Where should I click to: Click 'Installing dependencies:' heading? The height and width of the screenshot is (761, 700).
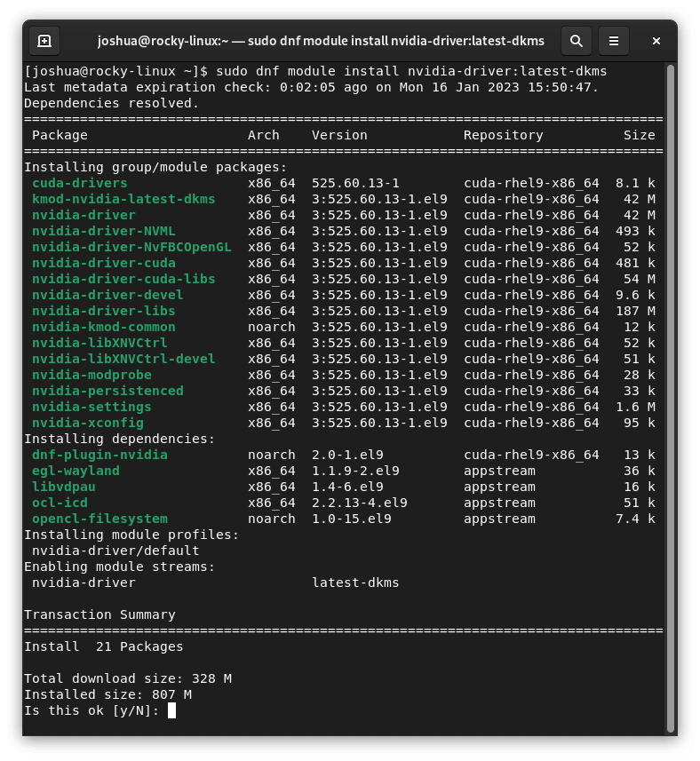[x=119, y=439]
